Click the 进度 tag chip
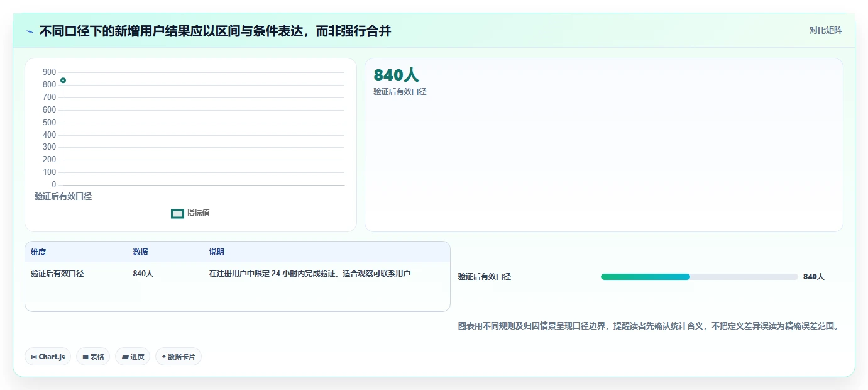 (x=133, y=357)
